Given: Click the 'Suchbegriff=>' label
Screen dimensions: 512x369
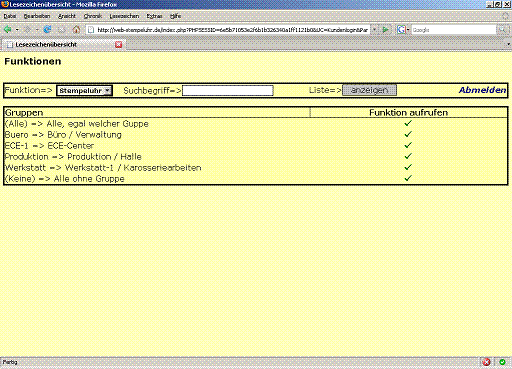Looking at the screenshot, I should click(152, 90).
